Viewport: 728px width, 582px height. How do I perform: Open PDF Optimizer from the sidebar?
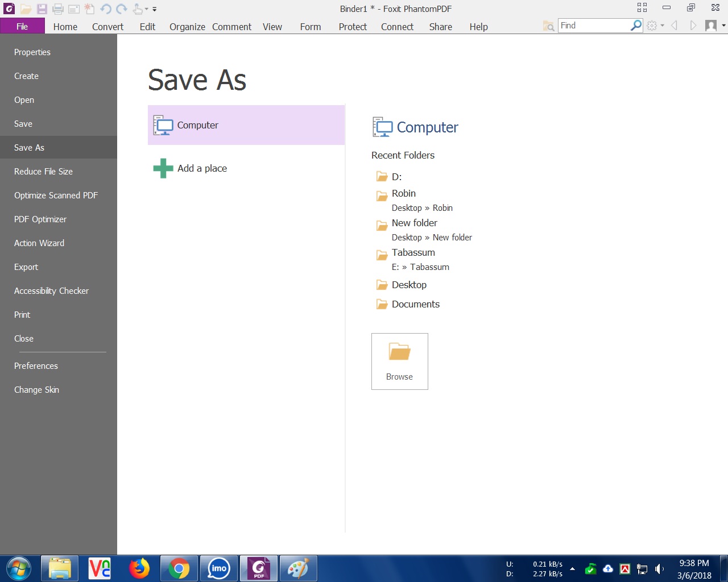tap(40, 219)
